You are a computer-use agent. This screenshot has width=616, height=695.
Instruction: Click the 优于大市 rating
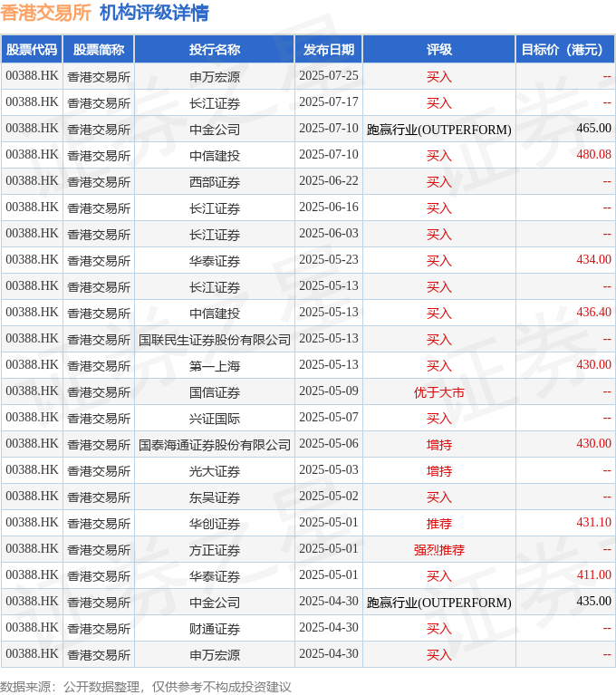[x=439, y=391]
